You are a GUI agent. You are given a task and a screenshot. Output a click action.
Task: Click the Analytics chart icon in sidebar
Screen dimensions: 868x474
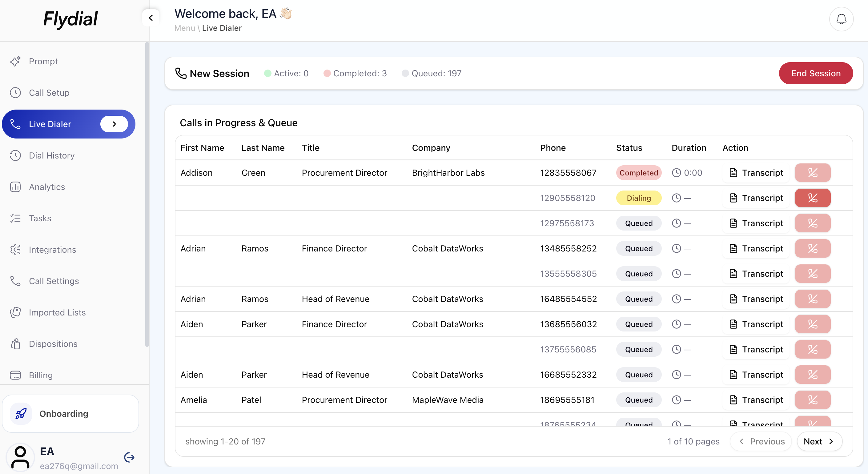pyautogui.click(x=15, y=187)
